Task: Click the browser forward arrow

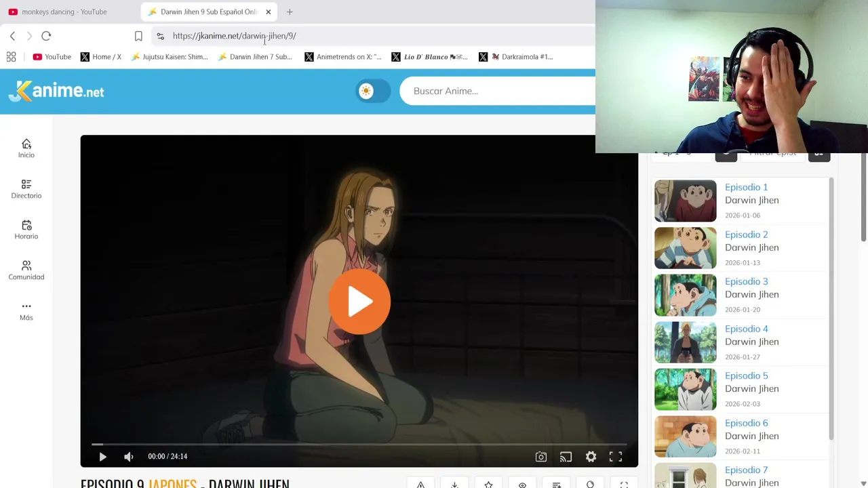Action: 29,36
